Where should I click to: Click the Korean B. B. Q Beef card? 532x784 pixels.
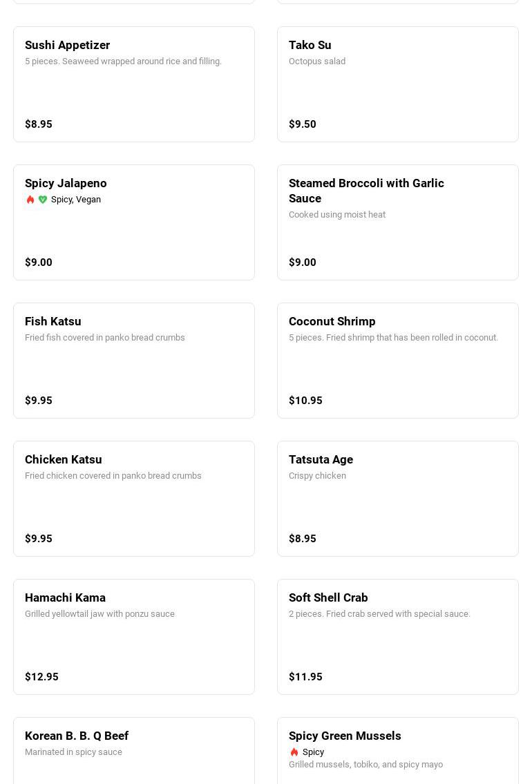coord(134,753)
